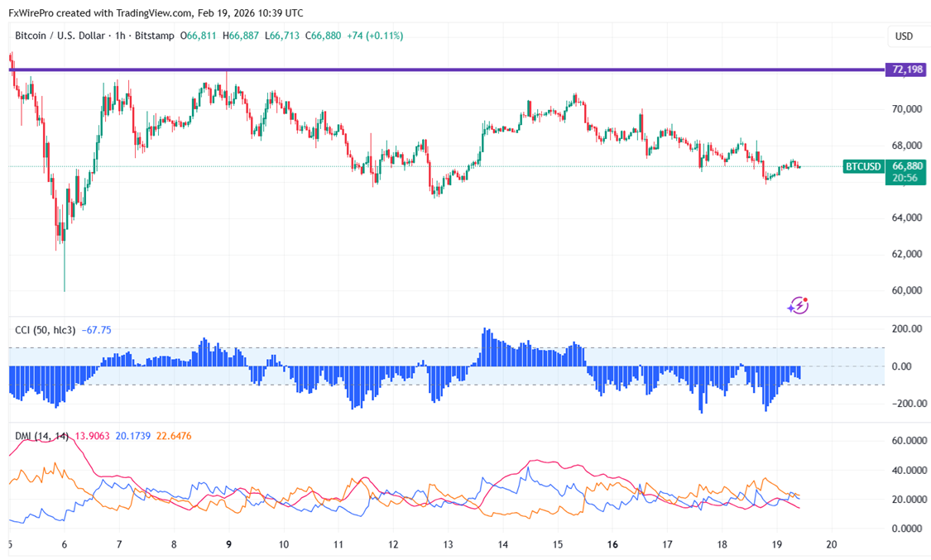Click 60,000 on the price axis
The width and height of the screenshot is (931, 560).
coord(907,290)
